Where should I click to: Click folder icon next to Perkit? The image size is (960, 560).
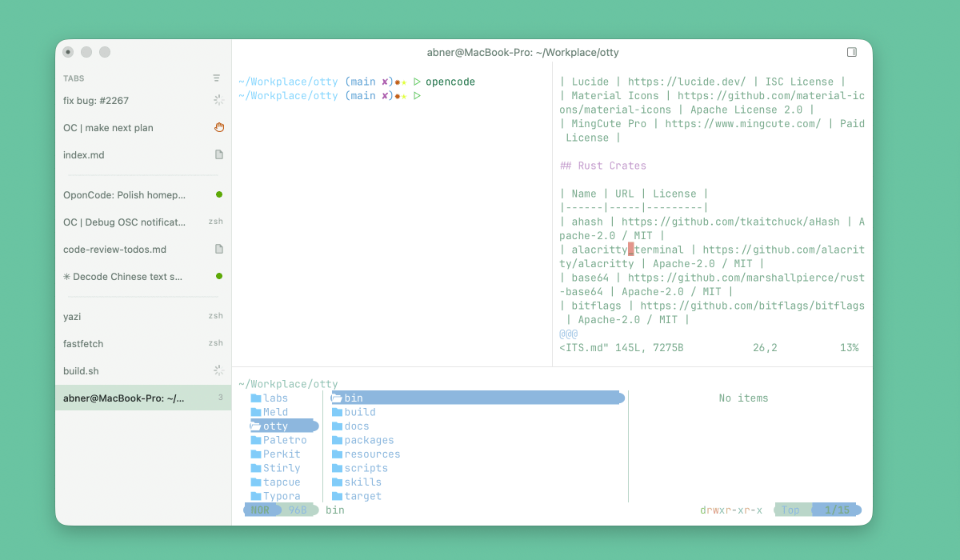[x=256, y=454]
